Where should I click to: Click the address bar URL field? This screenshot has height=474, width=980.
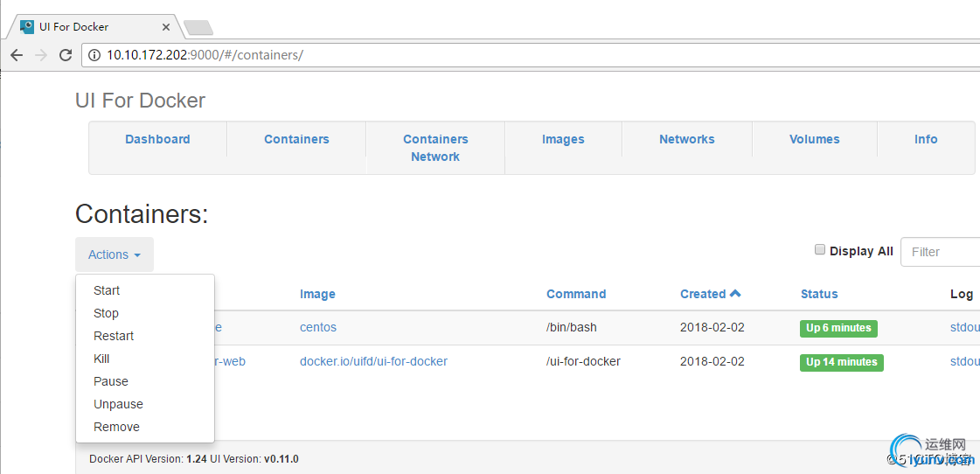click(x=532, y=55)
